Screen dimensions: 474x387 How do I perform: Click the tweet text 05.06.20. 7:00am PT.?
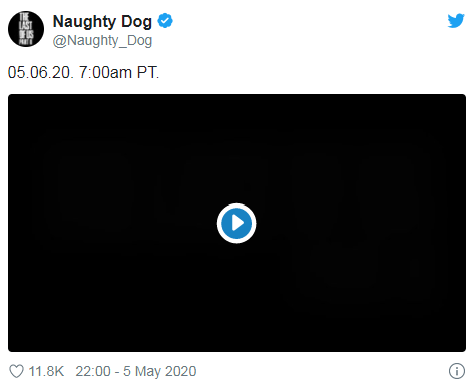pyautogui.click(x=83, y=72)
